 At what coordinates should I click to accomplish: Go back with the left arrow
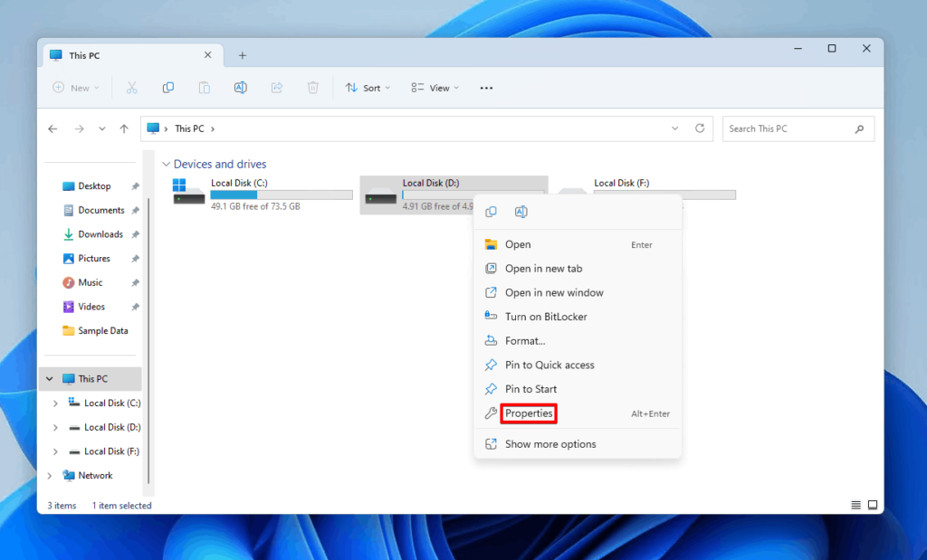[x=53, y=128]
